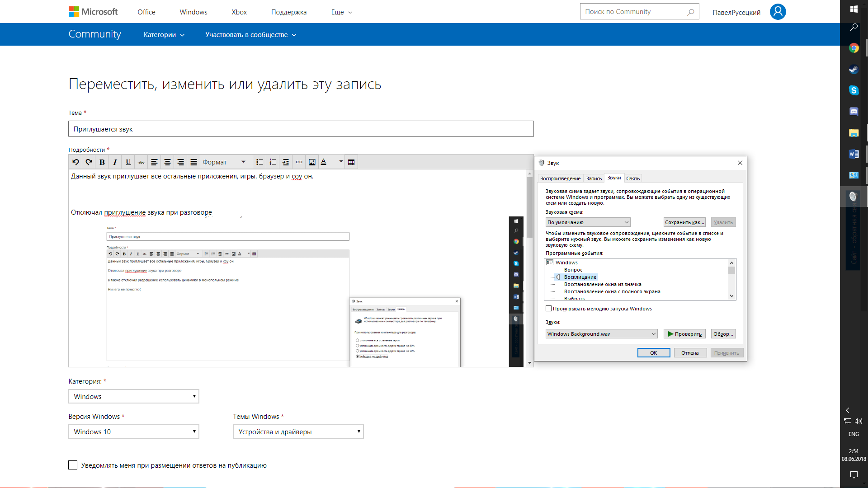Click the Underline formatting icon
This screenshot has width=868, height=488.
pyautogui.click(x=127, y=162)
